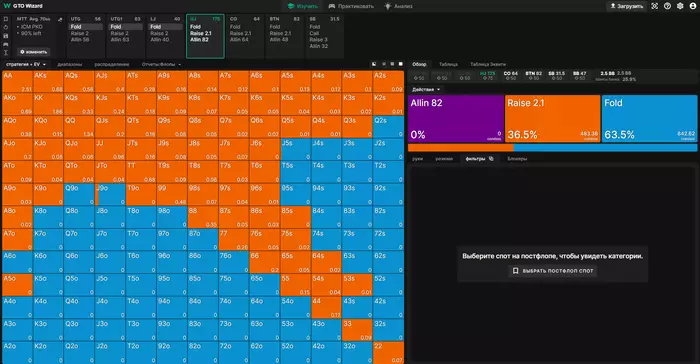
Task: Click the GTO Wizard logo
Action: [23, 6]
